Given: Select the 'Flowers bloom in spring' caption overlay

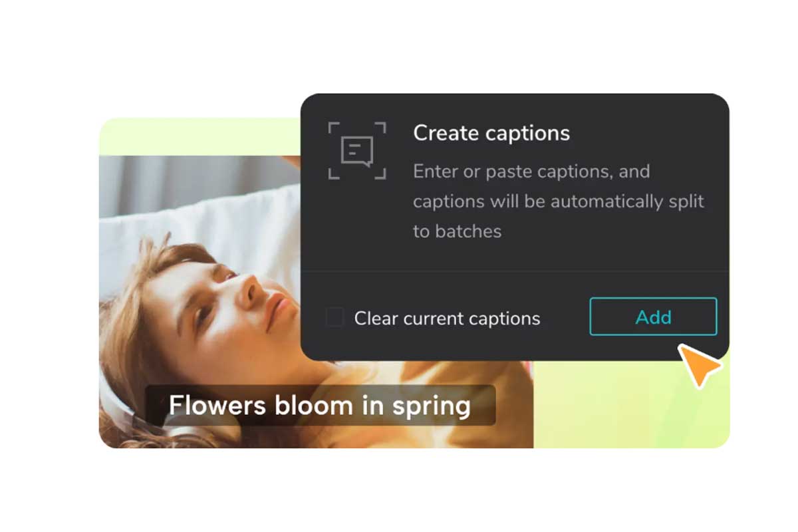Looking at the screenshot, I should click(x=321, y=405).
